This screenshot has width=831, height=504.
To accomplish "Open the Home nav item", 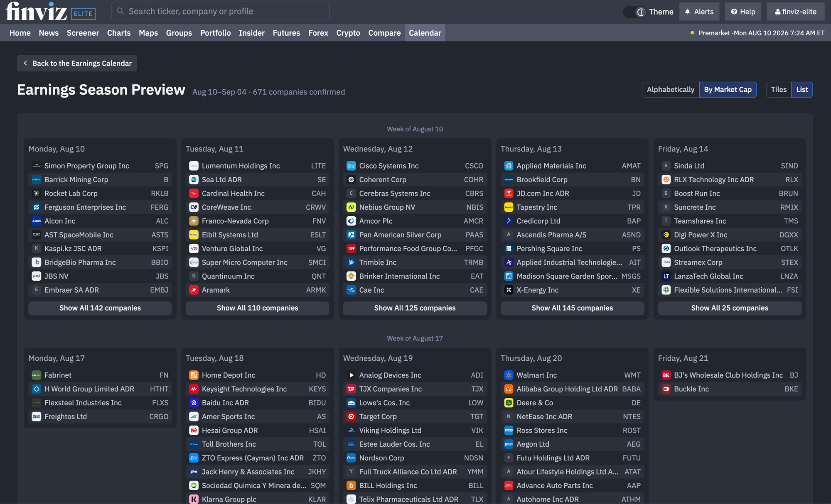I will click(x=20, y=33).
